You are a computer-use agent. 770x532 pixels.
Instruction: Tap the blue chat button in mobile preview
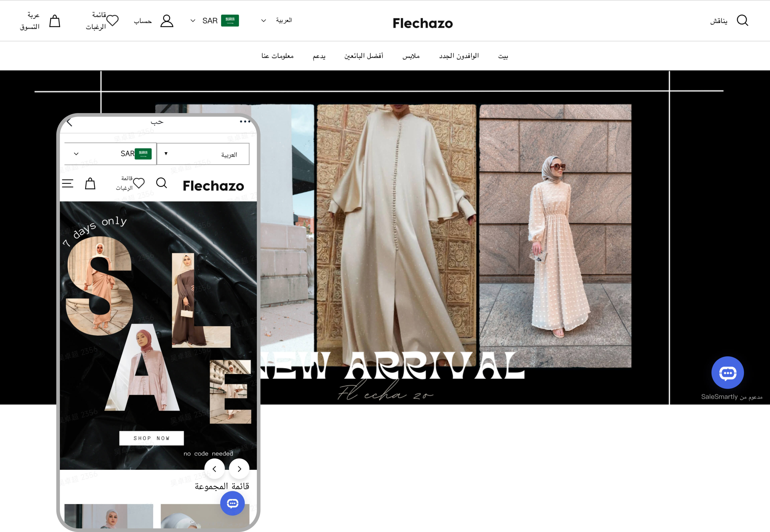233,503
